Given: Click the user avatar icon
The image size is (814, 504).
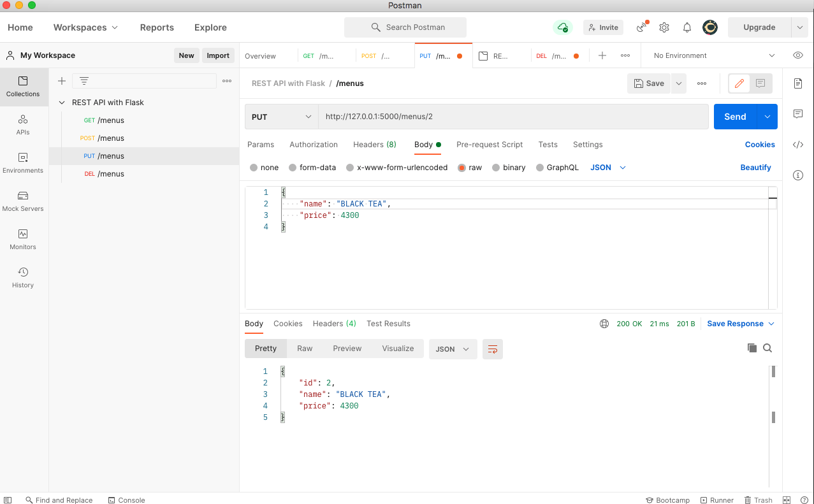Looking at the screenshot, I should (710, 27).
